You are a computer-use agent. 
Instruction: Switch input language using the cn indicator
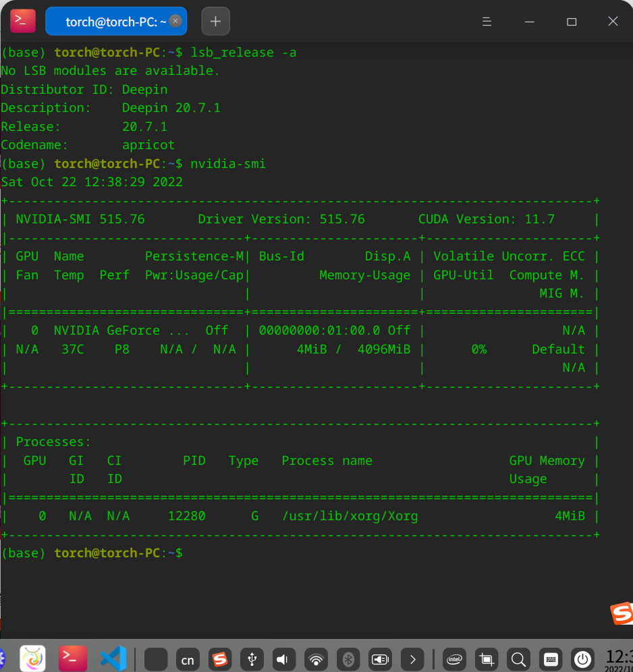click(188, 659)
